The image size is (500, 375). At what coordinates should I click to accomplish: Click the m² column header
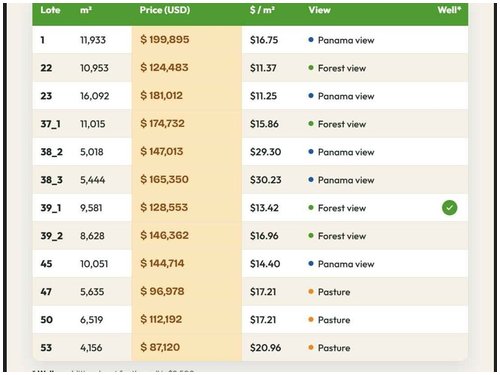point(86,10)
